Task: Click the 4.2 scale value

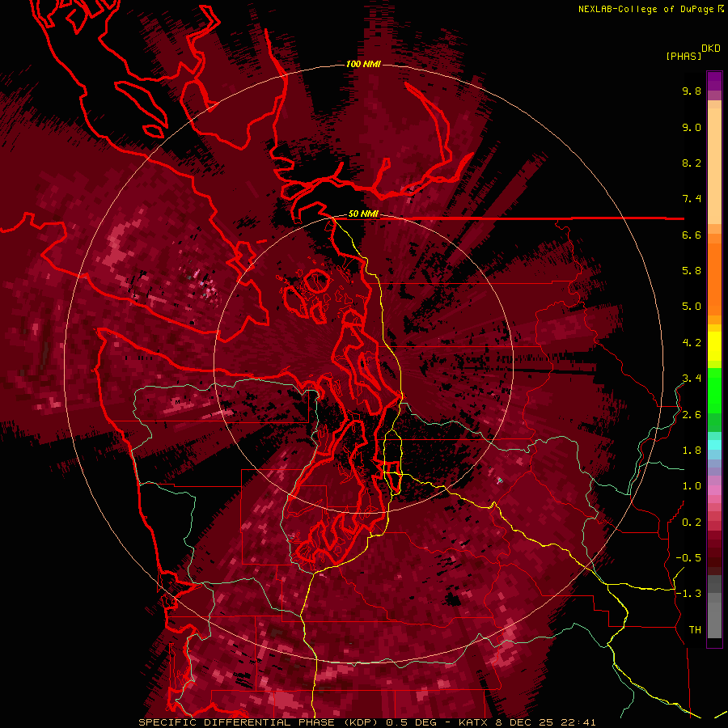Action: 692,342
